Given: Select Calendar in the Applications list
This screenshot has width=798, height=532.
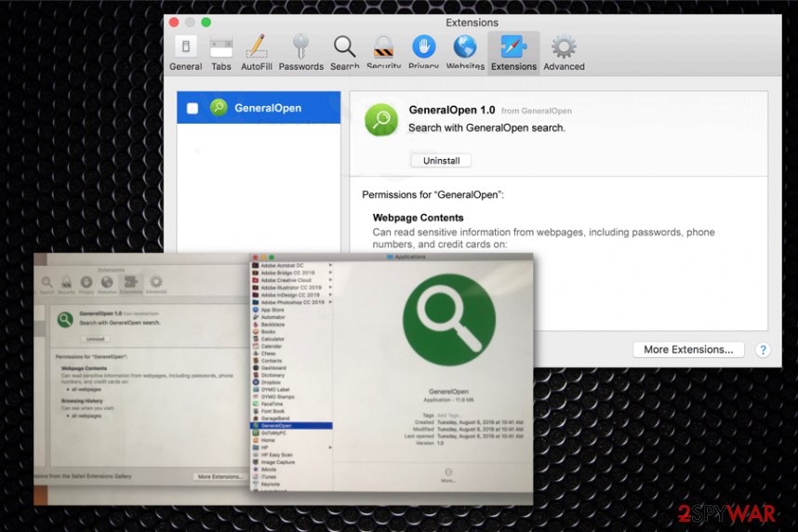Looking at the screenshot, I should pyautogui.click(x=292, y=346).
